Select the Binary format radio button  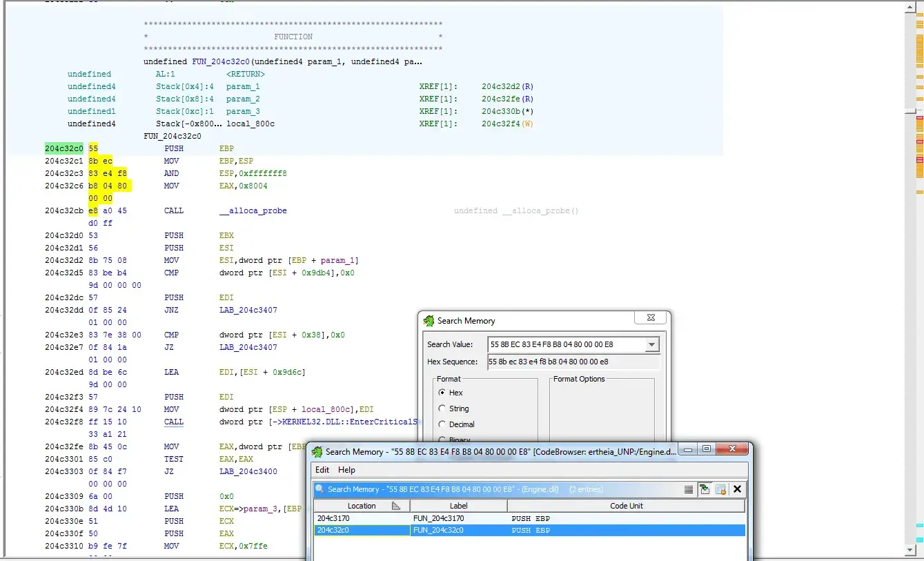(x=442, y=440)
